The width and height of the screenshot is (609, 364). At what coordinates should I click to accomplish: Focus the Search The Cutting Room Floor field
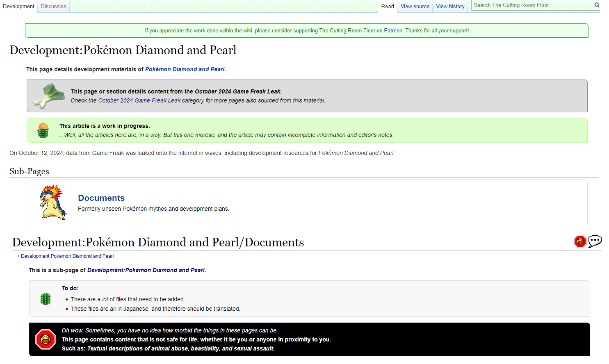tap(532, 5)
